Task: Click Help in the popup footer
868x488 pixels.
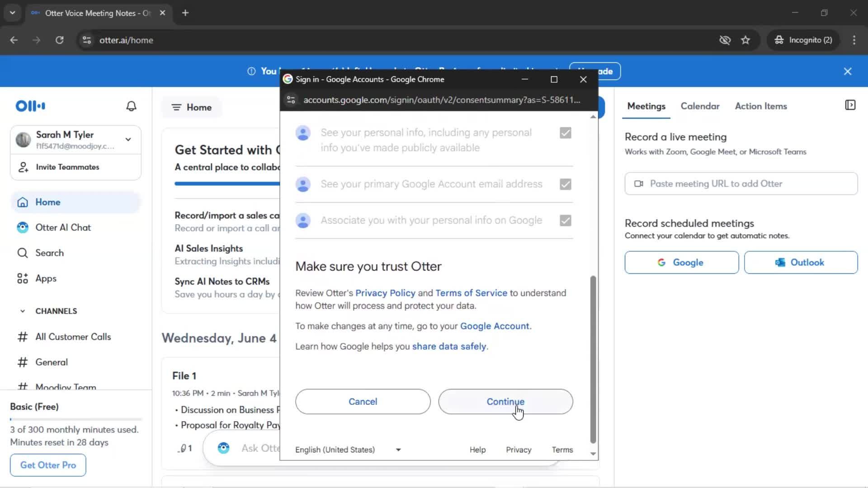Action: tap(477, 450)
